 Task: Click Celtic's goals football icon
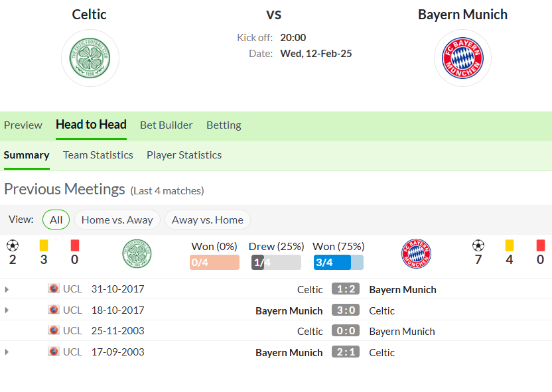click(13, 245)
